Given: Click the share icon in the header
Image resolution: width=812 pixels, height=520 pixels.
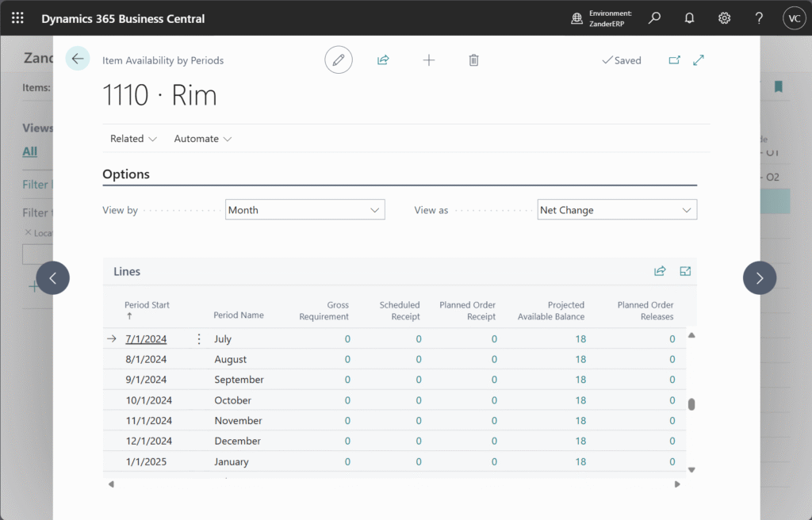Looking at the screenshot, I should (x=383, y=60).
